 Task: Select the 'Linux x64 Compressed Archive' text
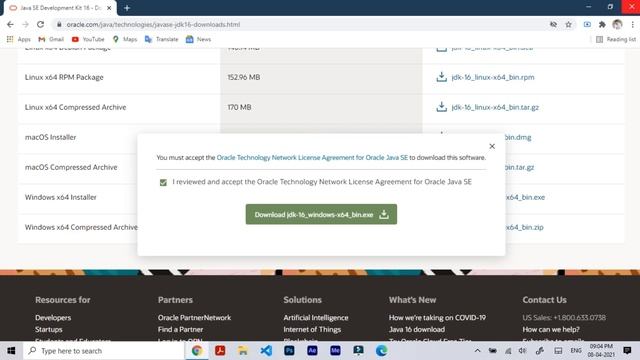click(76, 107)
